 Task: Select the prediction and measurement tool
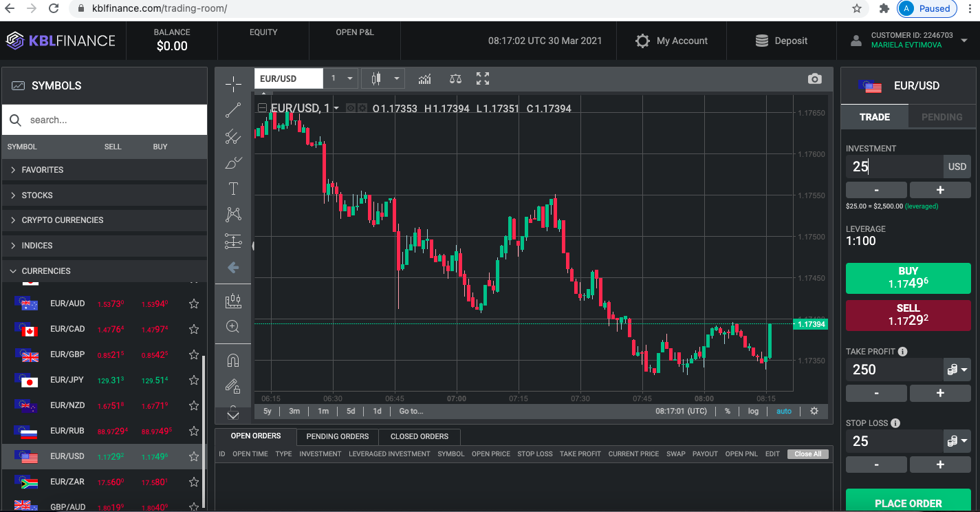pos(233,241)
